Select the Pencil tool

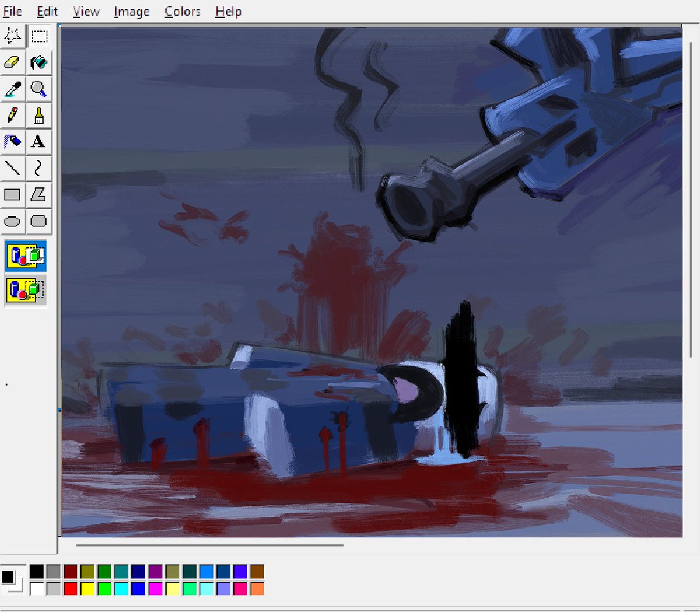pos(13,115)
